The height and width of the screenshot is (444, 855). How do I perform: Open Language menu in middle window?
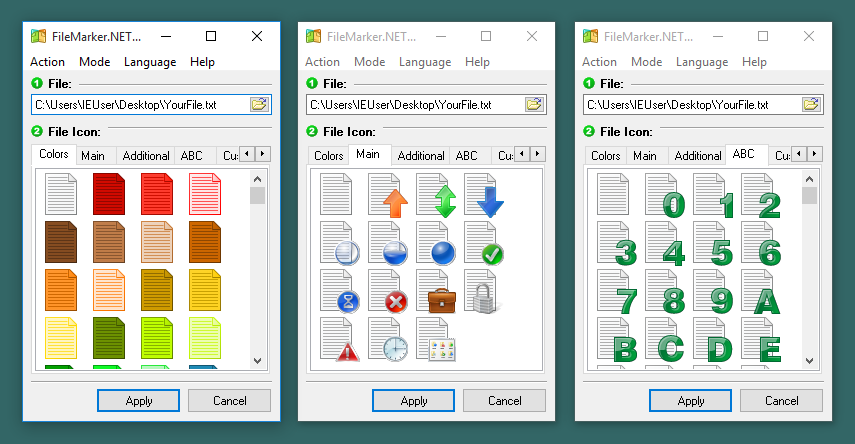(425, 62)
